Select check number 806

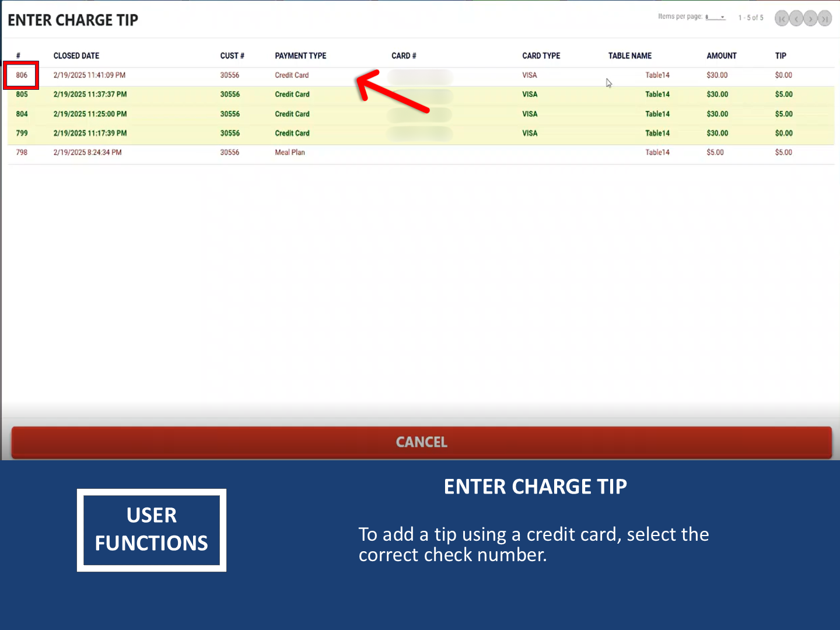pos(22,75)
